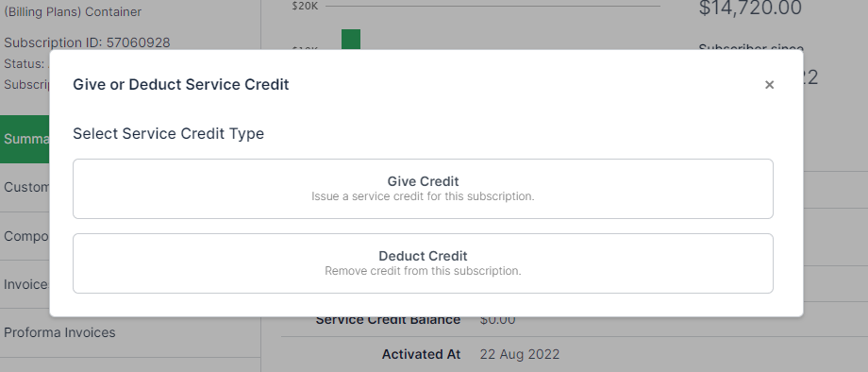Click the $14,720.00 total amount
Screen dimensions: 868x372
pos(750,8)
